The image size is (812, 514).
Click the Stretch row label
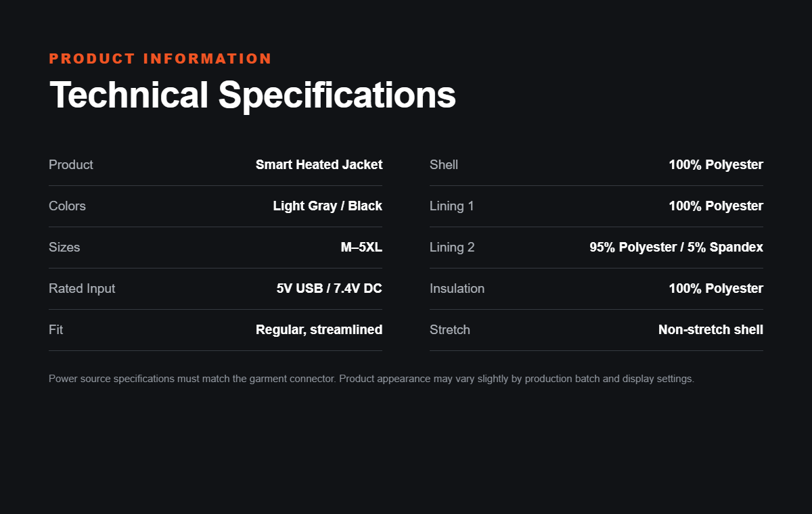(x=449, y=329)
